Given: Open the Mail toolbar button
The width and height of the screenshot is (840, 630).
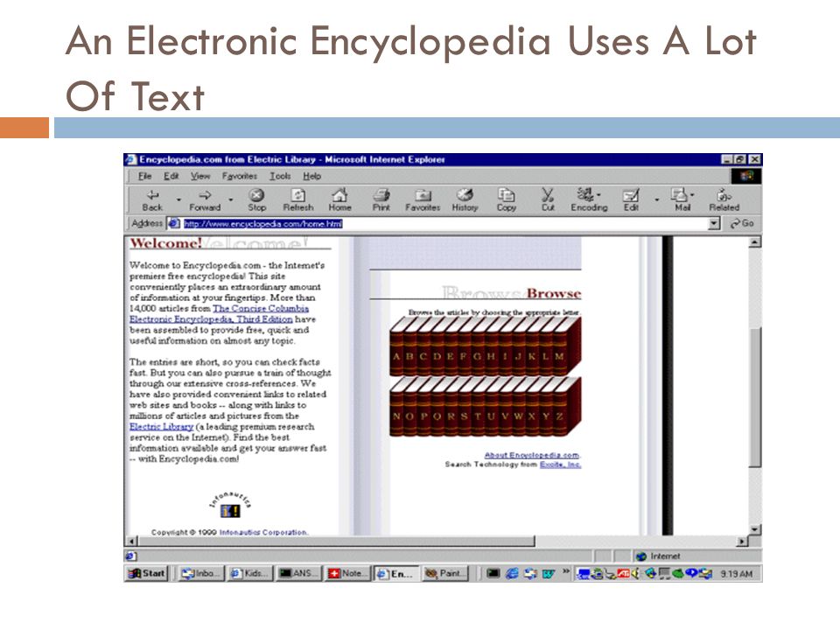Looking at the screenshot, I should [x=682, y=200].
